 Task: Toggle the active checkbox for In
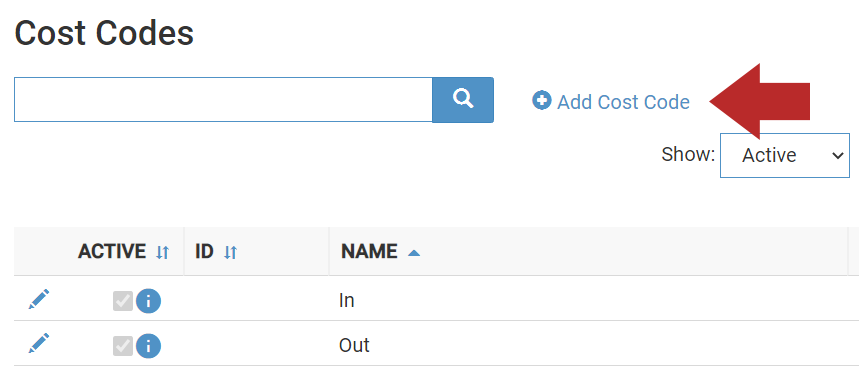[123, 301]
